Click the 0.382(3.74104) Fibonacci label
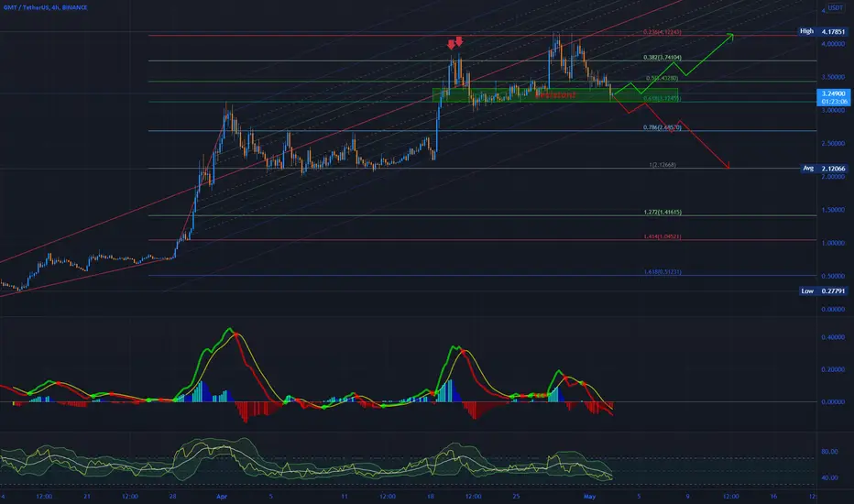854x504 pixels. (x=662, y=57)
